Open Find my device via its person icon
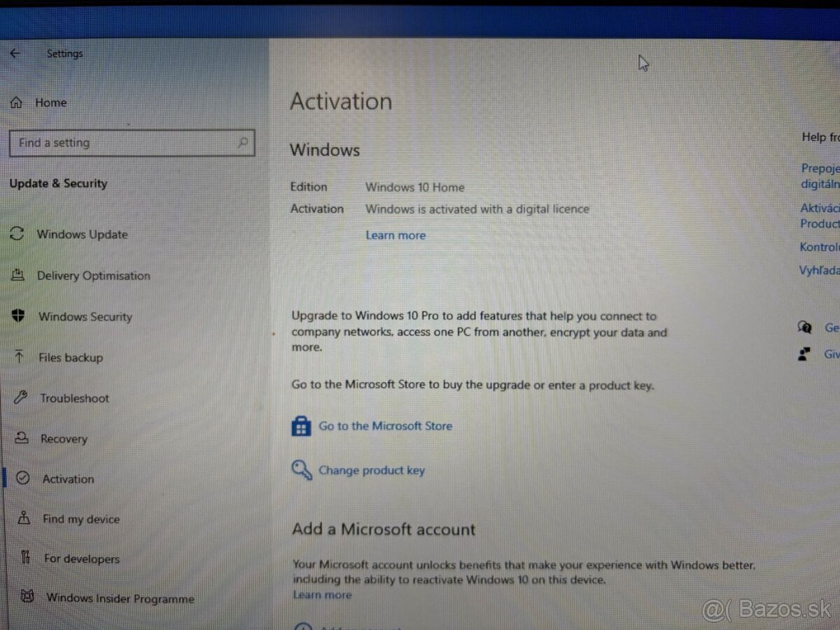840x630 pixels. pyautogui.click(x=24, y=518)
